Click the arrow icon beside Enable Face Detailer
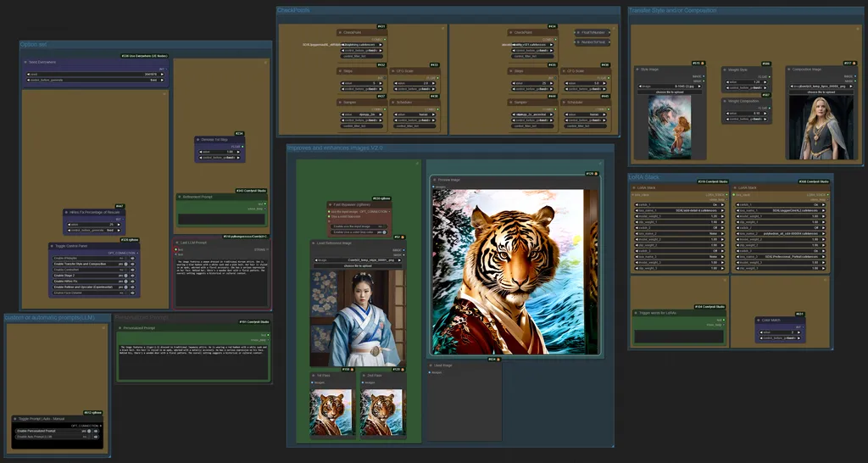 pos(133,293)
